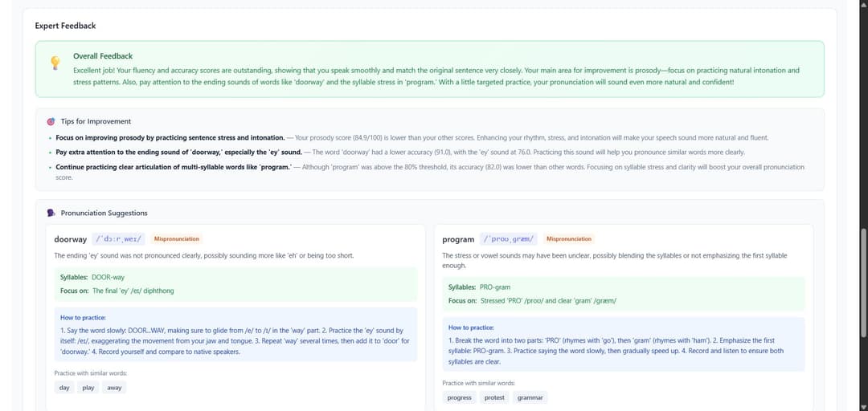Image resolution: width=868 pixels, height=411 pixels.
Task: Click the tip about doorway's ending sound
Action: point(400,153)
